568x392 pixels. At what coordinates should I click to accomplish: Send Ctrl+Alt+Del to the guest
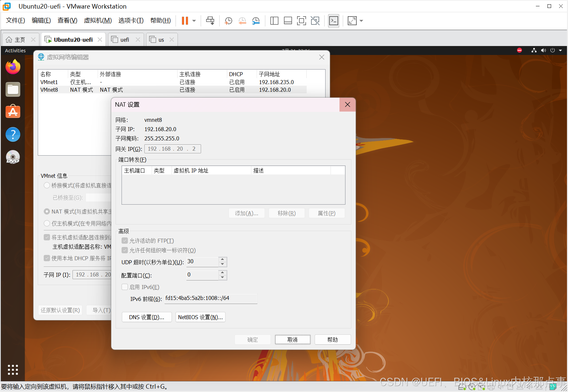pos(210,21)
